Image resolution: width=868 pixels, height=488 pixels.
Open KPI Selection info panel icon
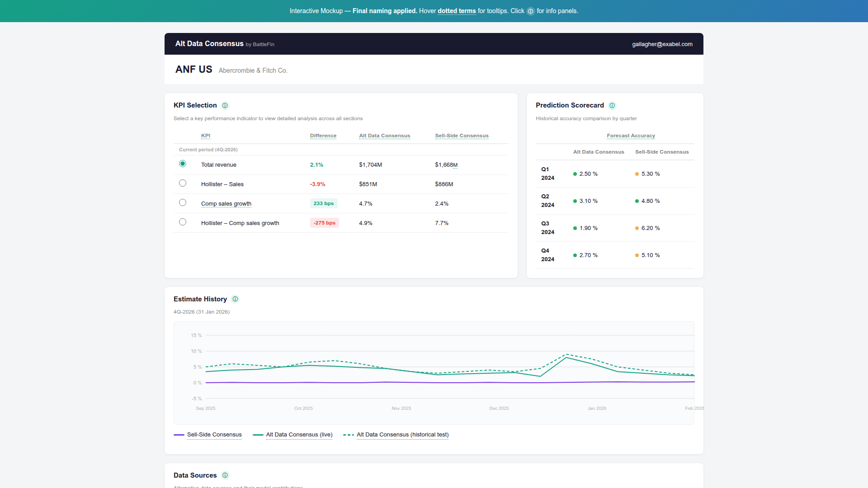coord(225,105)
